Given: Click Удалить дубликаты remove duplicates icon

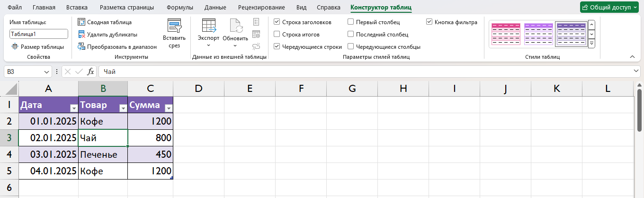Looking at the screenshot, I should pos(81,34).
